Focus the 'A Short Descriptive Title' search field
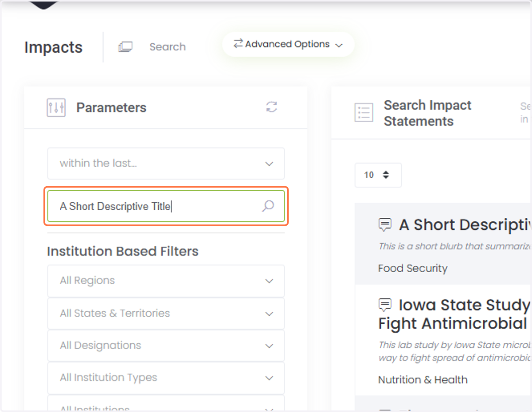The image size is (532, 412). (166, 206)
